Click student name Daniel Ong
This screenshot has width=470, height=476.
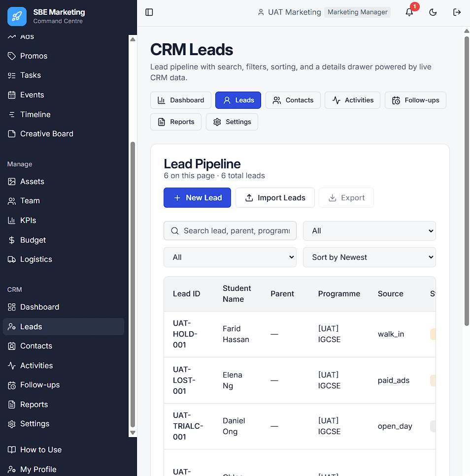(234, 426)
